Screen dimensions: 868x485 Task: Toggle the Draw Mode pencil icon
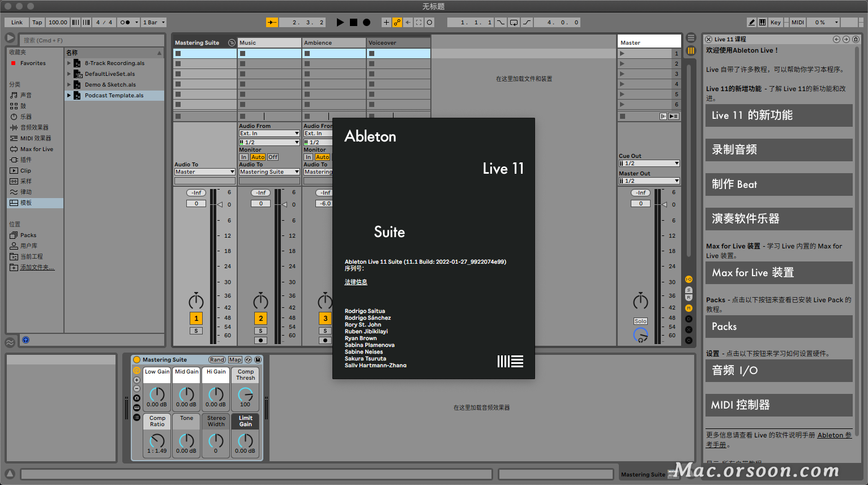[x=751, y=22]
